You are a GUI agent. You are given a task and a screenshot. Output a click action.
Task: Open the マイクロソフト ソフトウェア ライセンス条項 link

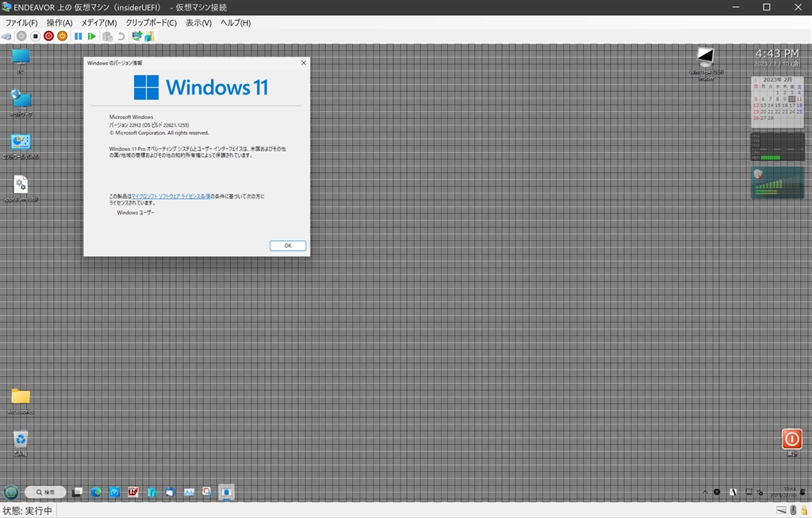pos(171,197)
